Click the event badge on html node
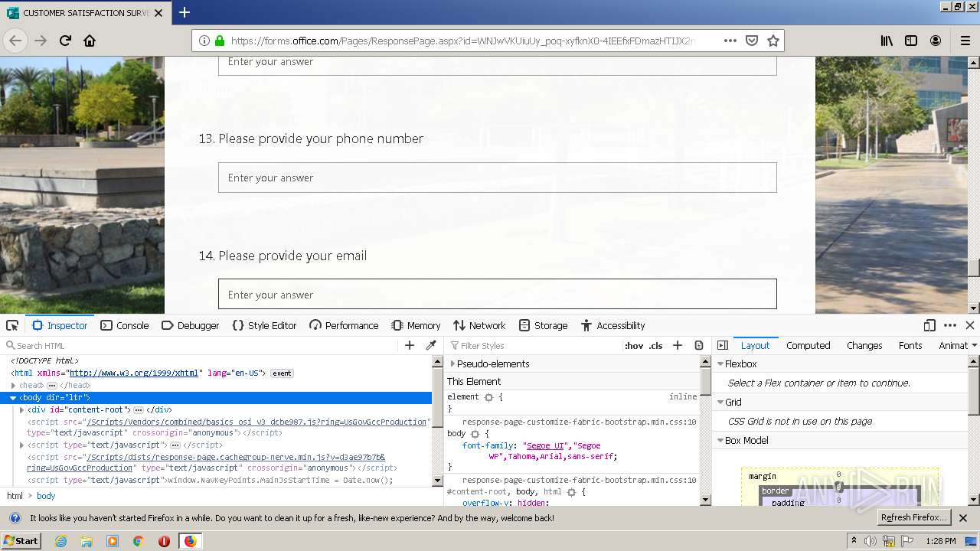The width and height of the screenshot is (980, 551). tap(282, 373)
